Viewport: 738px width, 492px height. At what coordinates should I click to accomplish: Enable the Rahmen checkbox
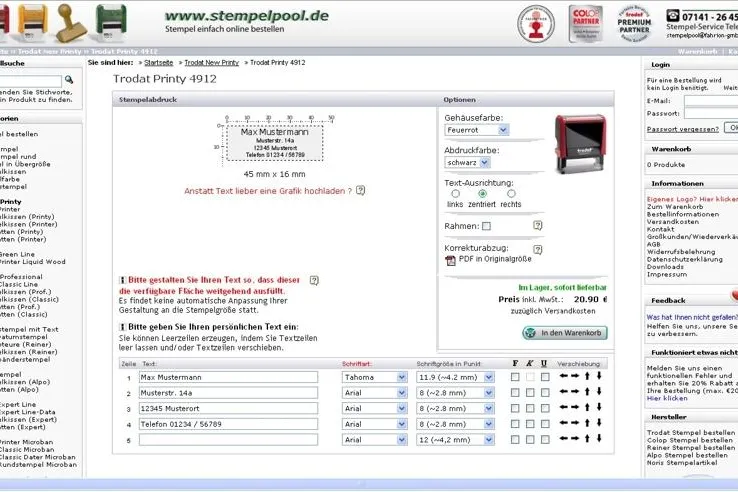click(x=486, y=226)
